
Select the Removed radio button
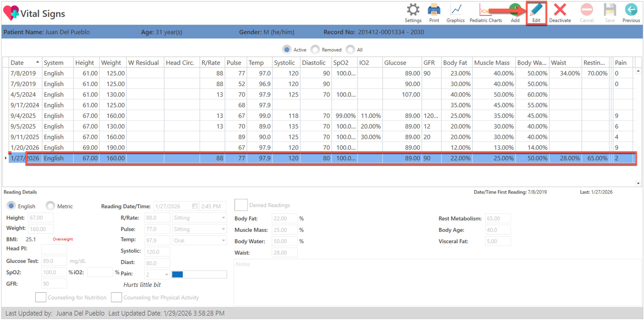coord(315,50)
